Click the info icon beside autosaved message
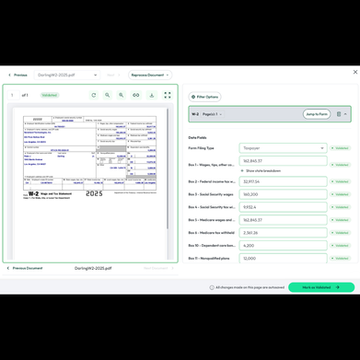This screenshot has height=360, width=360. pos(212,287)
